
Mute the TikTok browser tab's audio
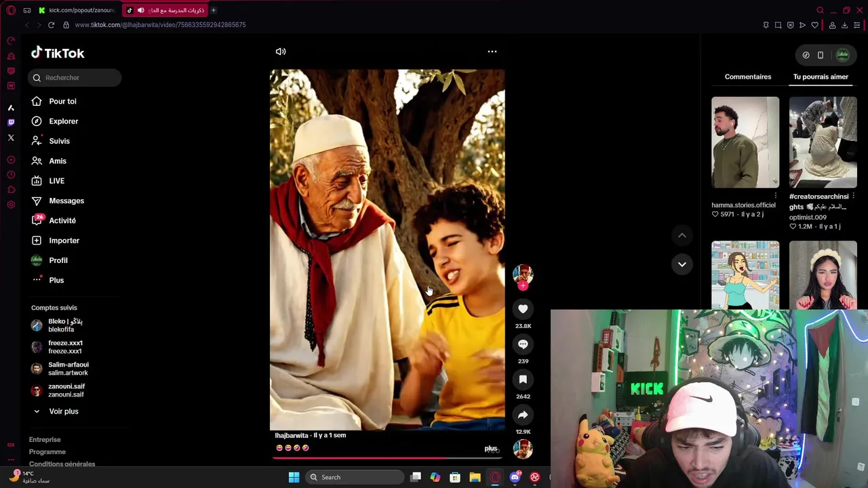tap(140, 10)
